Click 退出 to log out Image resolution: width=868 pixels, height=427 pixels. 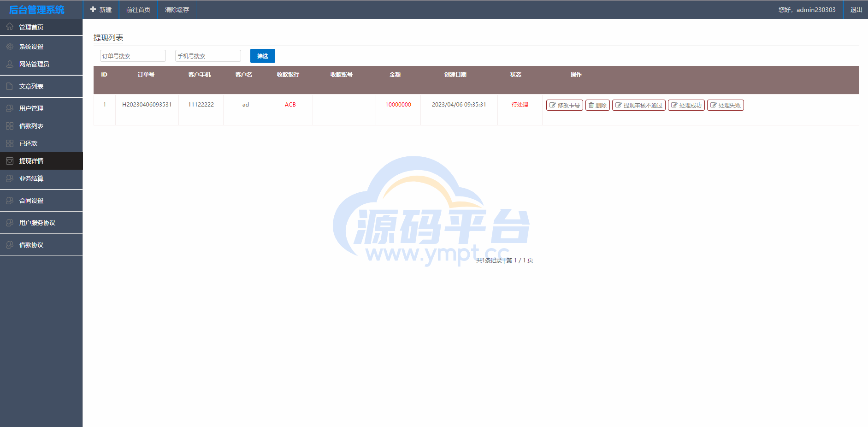coord(856,10)
